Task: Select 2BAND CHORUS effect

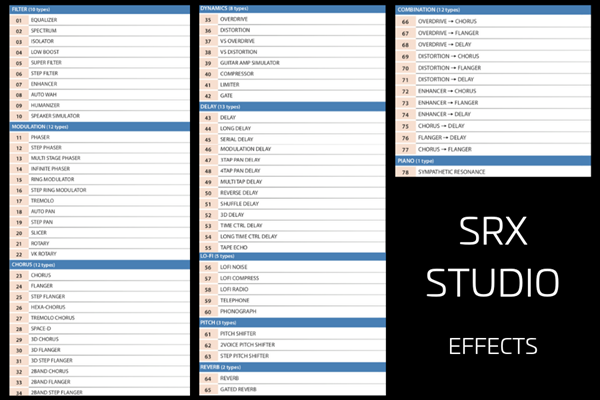Action: [x=99, y=371]
